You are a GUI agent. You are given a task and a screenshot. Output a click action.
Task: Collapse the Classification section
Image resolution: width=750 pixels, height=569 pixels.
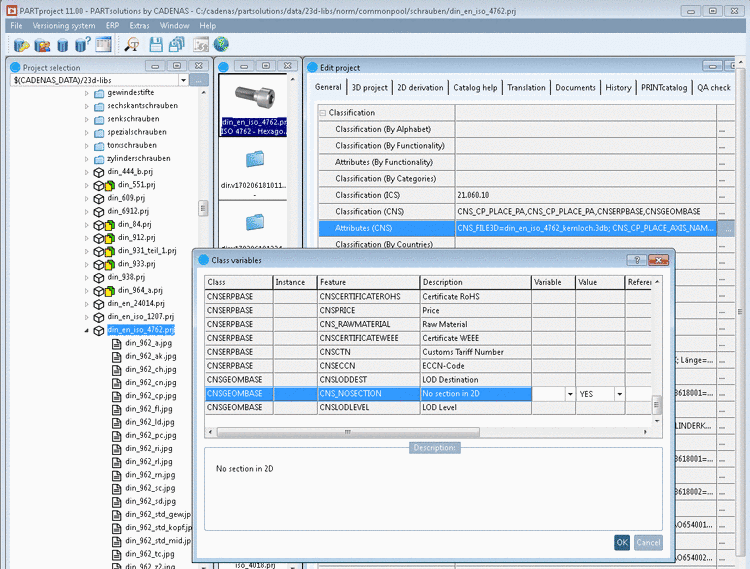322,113
